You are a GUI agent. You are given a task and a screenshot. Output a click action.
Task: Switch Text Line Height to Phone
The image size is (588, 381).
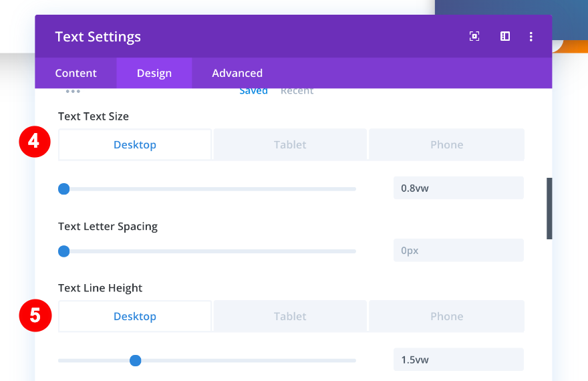(446, 317)
